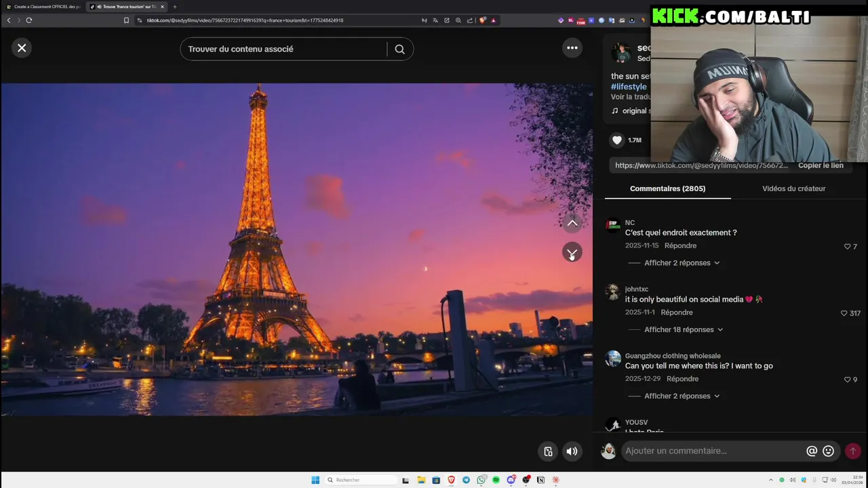Click 'Voir la traduction' link

tap(631, 97)
